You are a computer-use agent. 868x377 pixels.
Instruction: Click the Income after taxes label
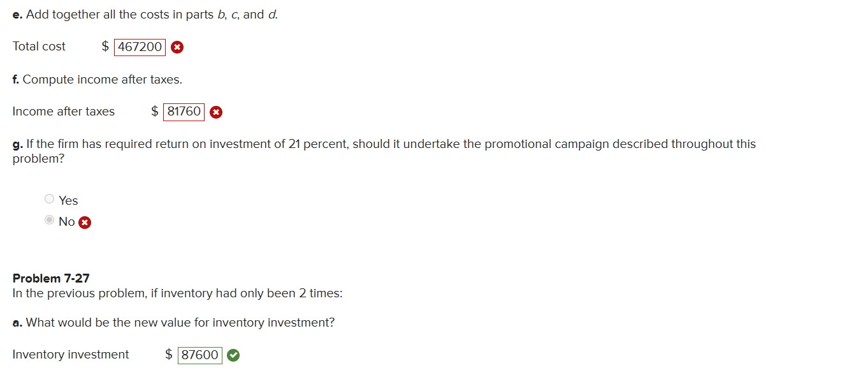(63, 112)
